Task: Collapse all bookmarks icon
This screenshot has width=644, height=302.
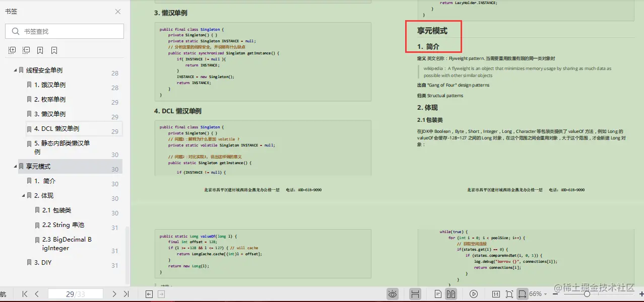Action: click(26, 50)
